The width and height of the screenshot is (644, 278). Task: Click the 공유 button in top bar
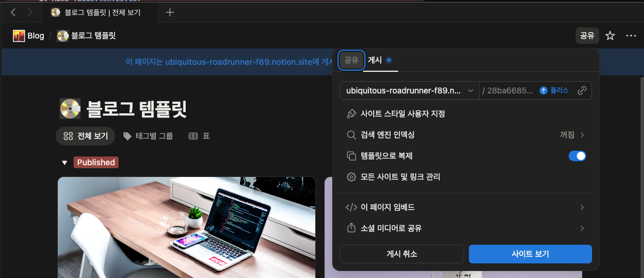587,36
